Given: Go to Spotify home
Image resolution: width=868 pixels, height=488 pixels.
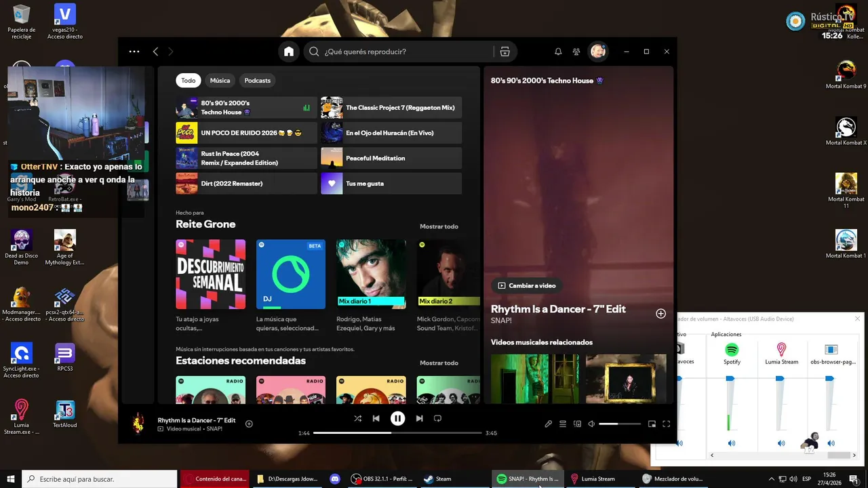Looking at the screenshot, I should (x=289, y=52).
